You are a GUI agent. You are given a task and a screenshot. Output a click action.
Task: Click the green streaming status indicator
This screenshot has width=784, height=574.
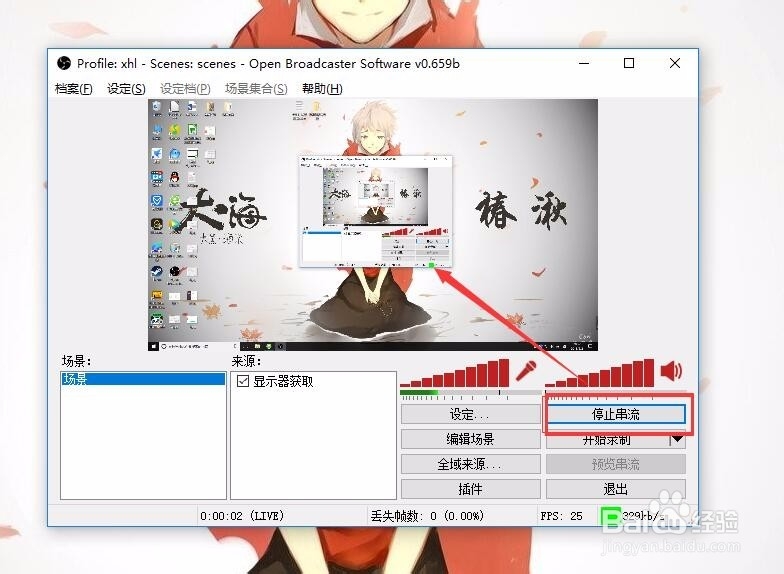coord(610,516)
